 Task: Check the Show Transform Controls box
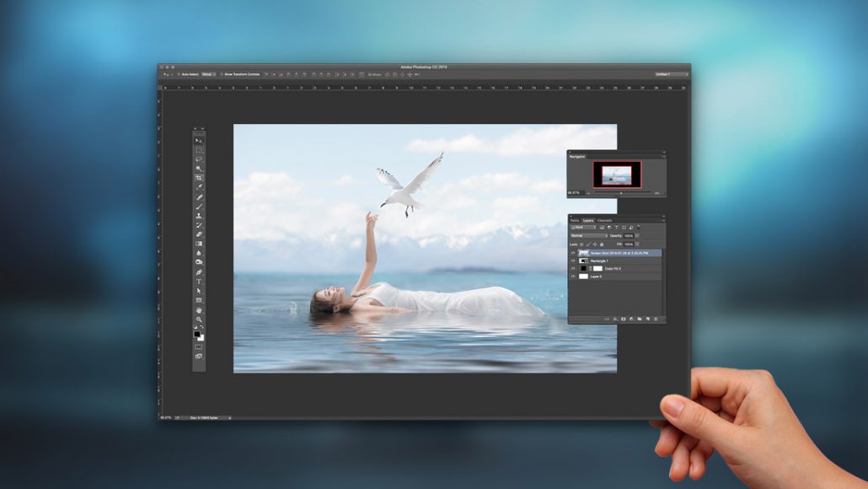(221, 74)
